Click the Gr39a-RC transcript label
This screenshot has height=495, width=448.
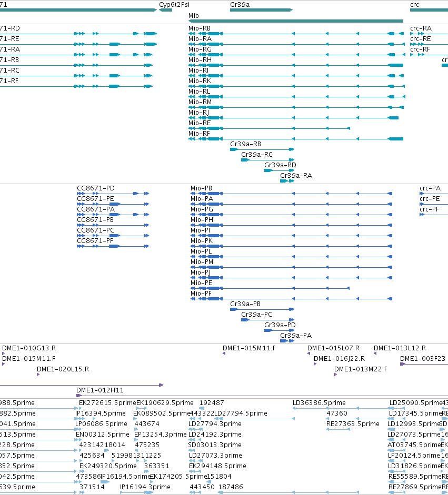[256, 154]
